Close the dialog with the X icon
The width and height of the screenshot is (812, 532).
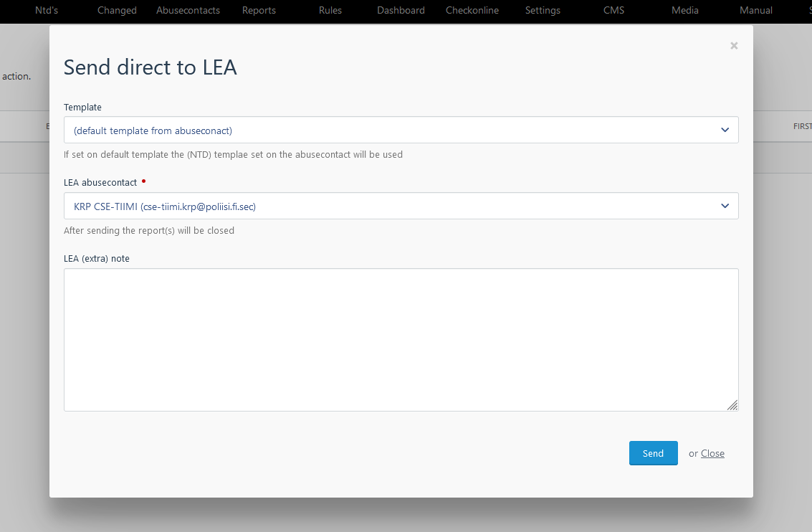(733, 46)
